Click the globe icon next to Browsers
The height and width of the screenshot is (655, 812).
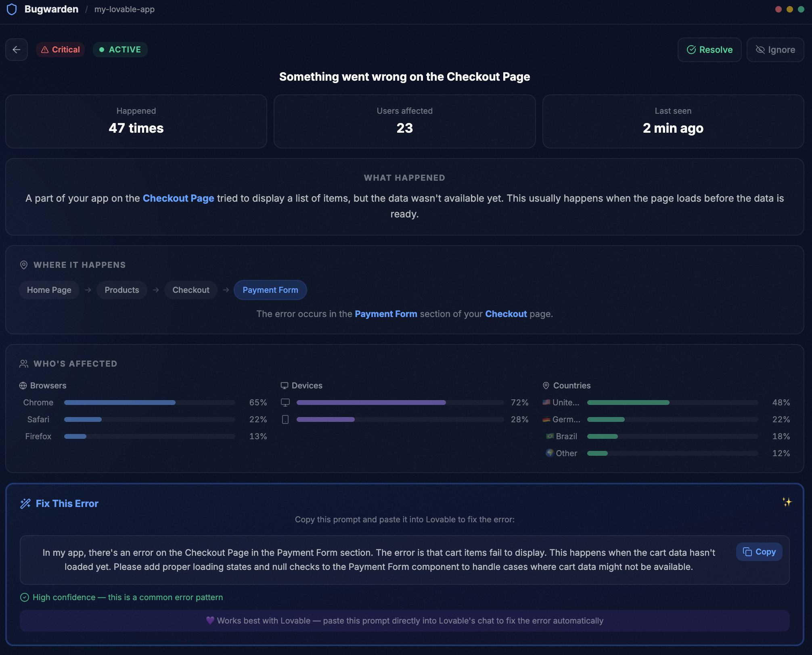(x=23, y=386)
